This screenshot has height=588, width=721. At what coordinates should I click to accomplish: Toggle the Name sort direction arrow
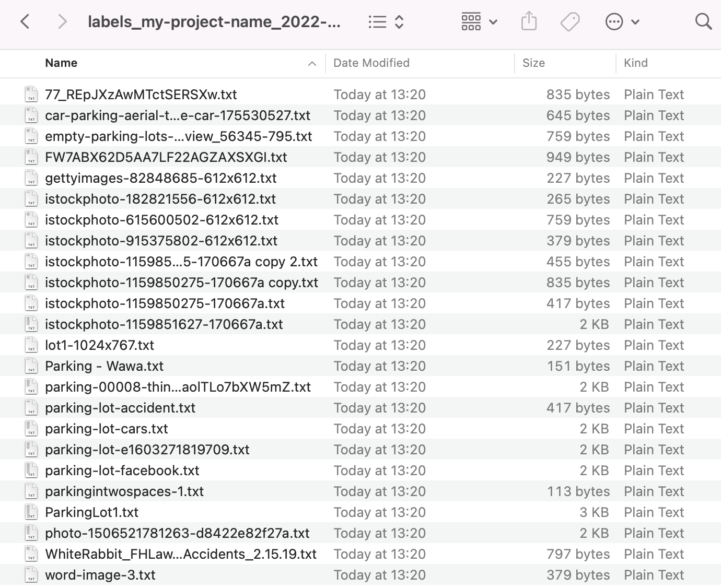(x=312, y=64)
